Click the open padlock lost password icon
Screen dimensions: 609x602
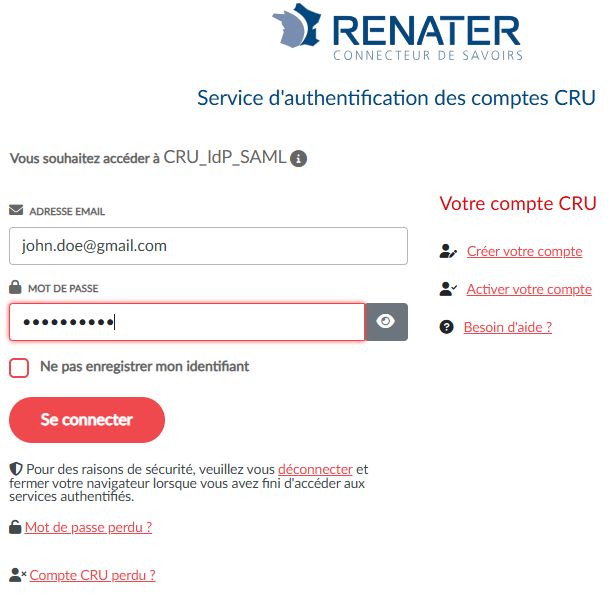tap(15, 527)
